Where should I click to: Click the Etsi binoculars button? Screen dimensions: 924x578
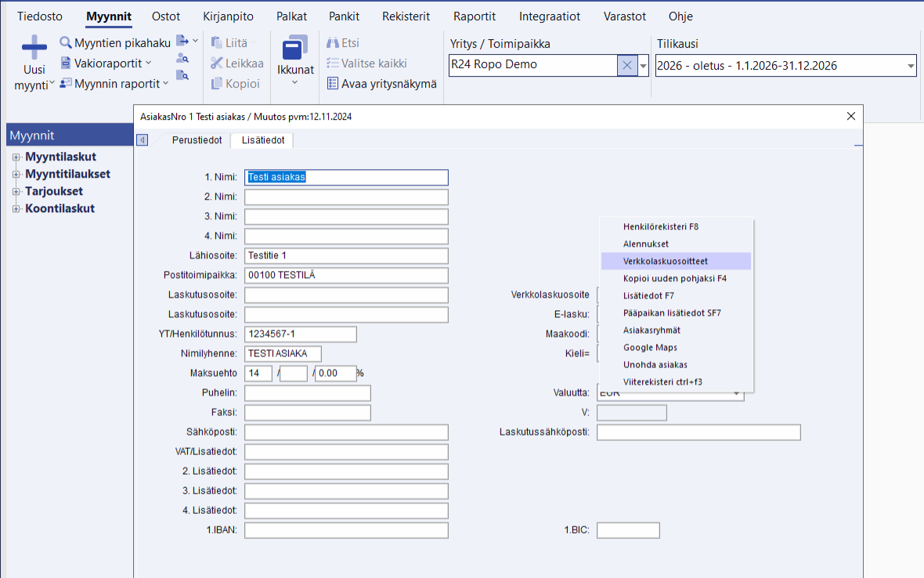pyautogui.click(x=343, y=42)
